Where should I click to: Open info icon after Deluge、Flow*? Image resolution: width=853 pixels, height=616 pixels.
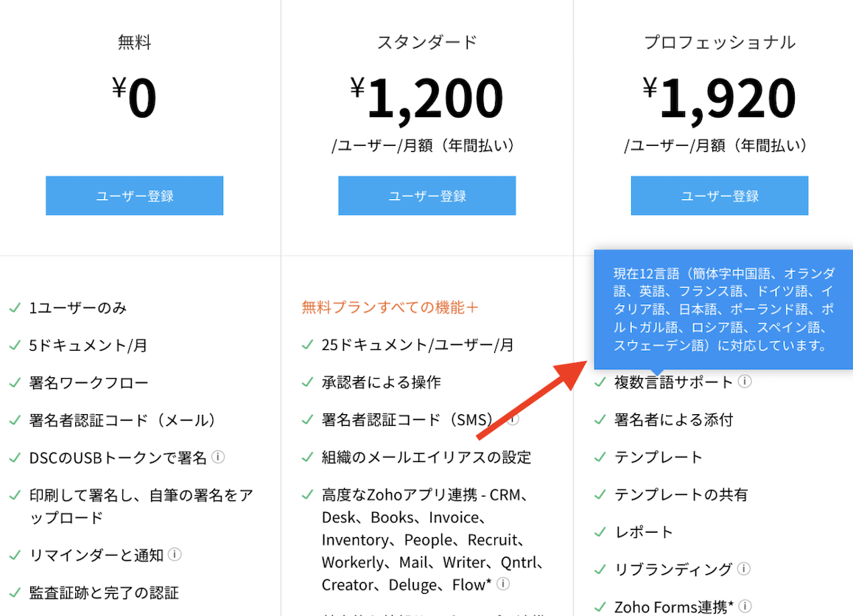[503, 584]
